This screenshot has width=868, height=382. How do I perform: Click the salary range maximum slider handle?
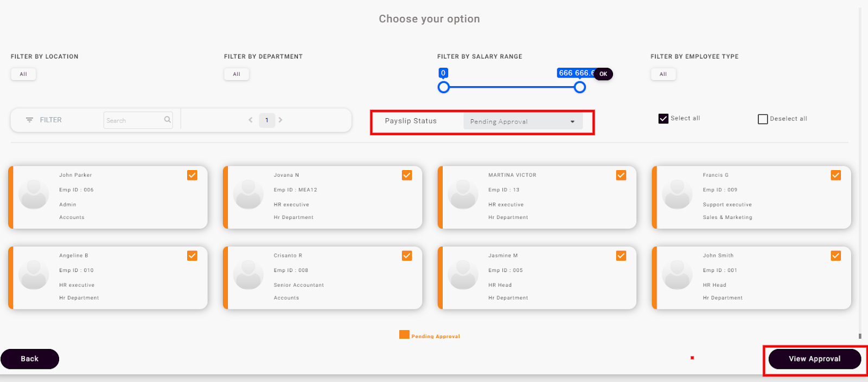[x=580, y=87]
